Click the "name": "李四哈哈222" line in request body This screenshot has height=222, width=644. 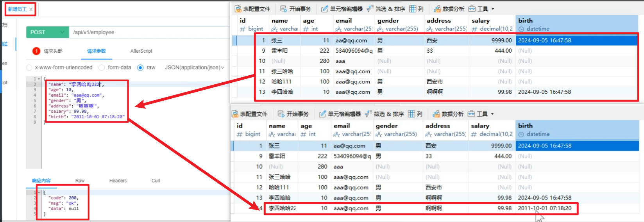(x=76, y=84)
